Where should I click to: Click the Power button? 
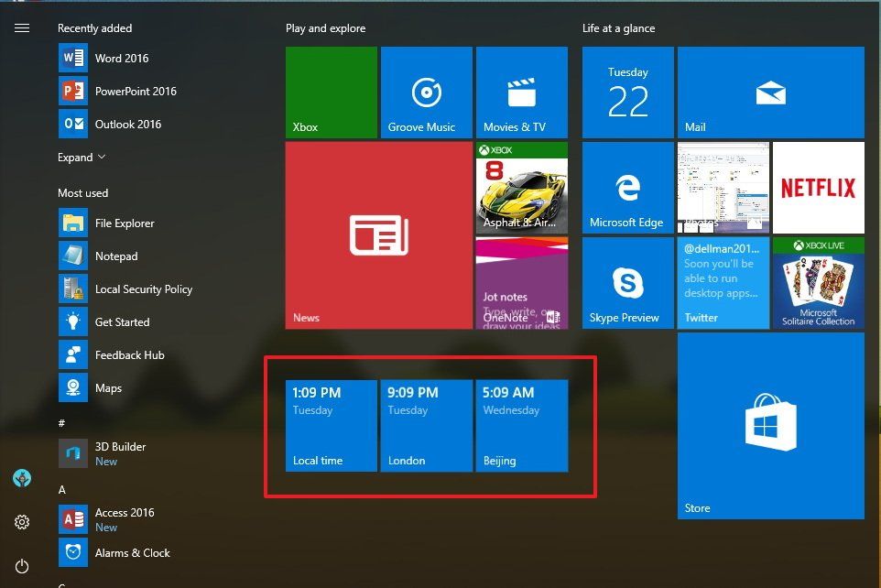21,566
